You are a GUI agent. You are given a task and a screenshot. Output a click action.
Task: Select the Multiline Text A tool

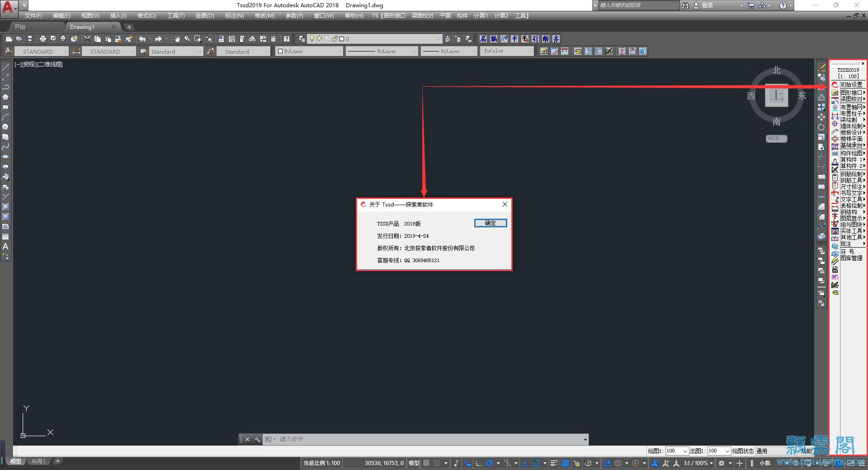[5, 246]
